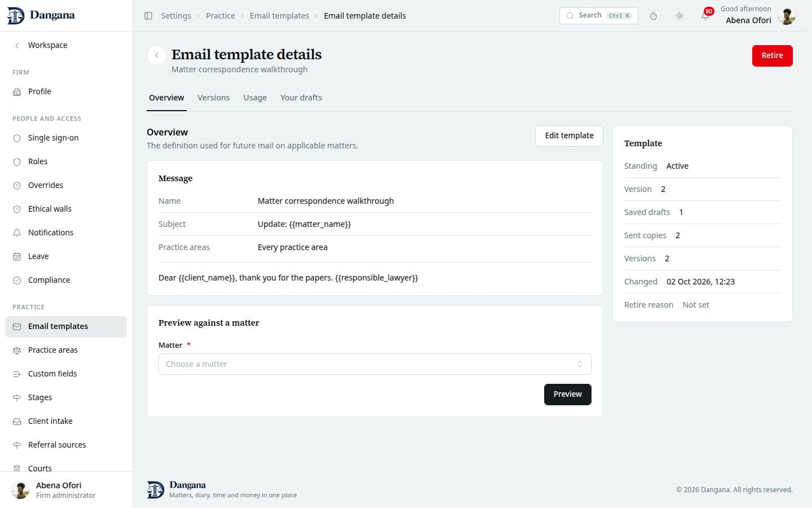Open the timer stopwatch icon
Image resolution: width=812 pixels, height=508 pixels.
click(654, 16)
